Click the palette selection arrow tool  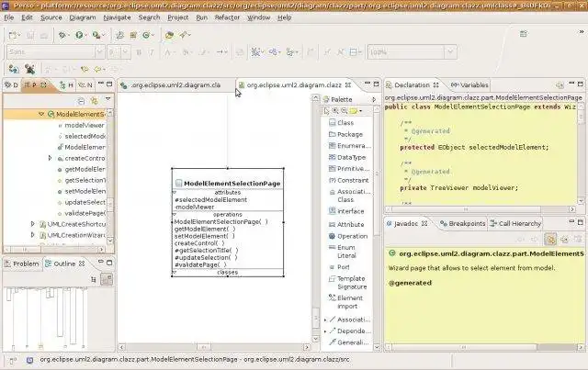click(325, 111)
